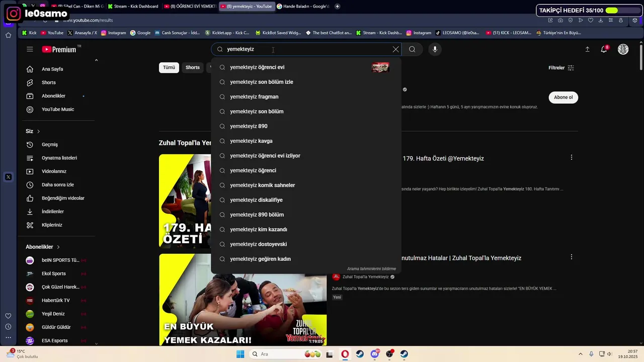Open the Filtreler filter options
Screen dimensions: 644x362
(x=561, y=68)
